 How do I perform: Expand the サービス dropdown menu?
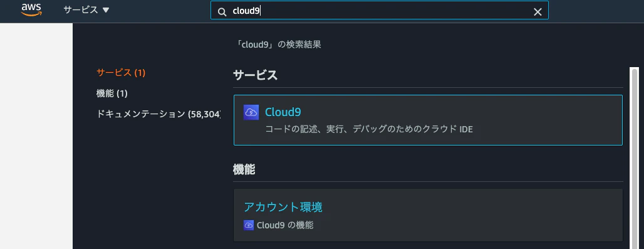coord(86,10)
